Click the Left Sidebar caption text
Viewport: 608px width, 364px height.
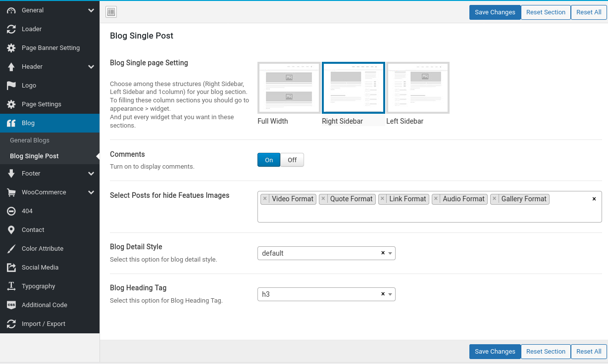[405, 121]
